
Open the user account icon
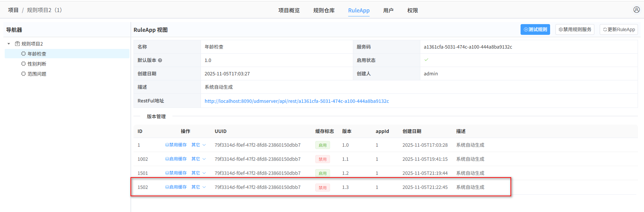[636, 10]
